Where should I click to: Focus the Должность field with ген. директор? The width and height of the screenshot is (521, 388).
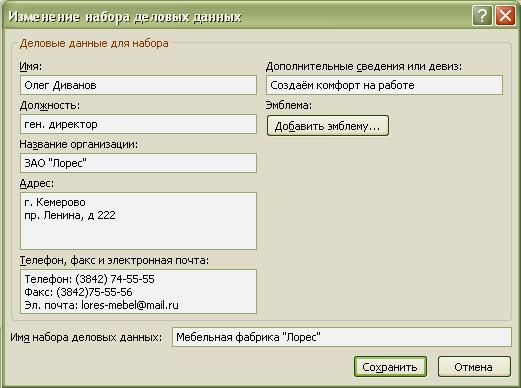tap(138, 124)
